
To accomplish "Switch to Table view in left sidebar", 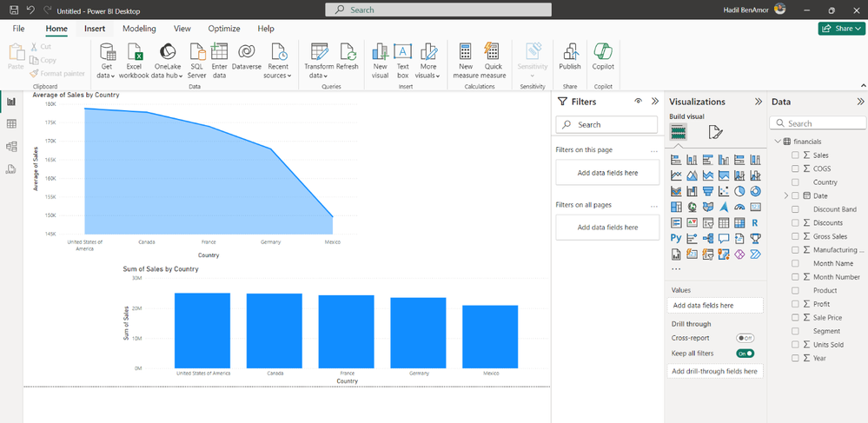I will (x=11, y=124).
